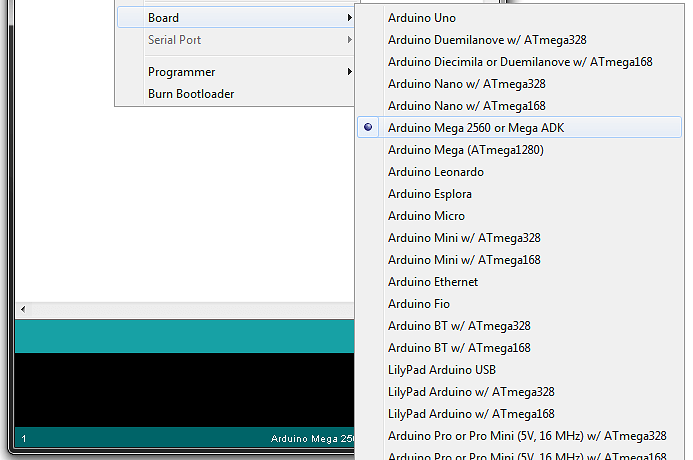The height and width of the screenshot is (460, 693).
Task: Select Arduino Mini w/ ATmega168
Action: point(519,260)
